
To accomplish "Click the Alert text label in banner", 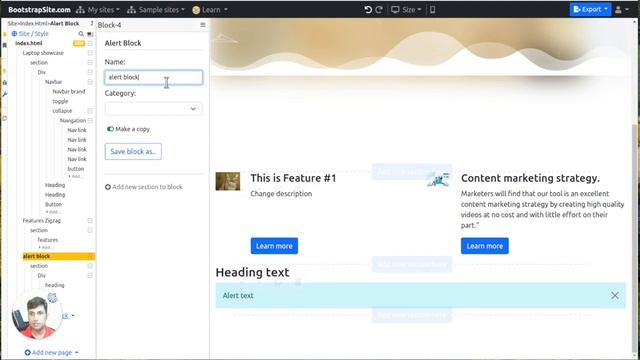I will tap(238, 296).
